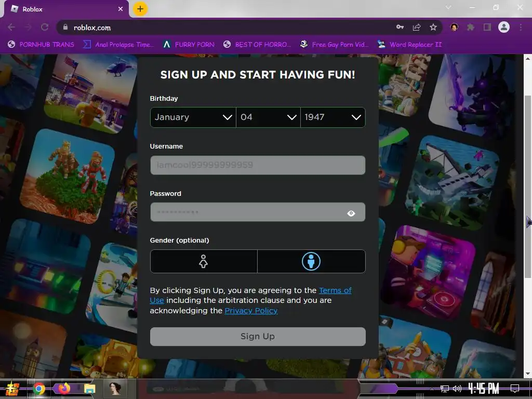Open a new tab with the plus button
This screenshot has width=532, height=399.
point(140,9)
